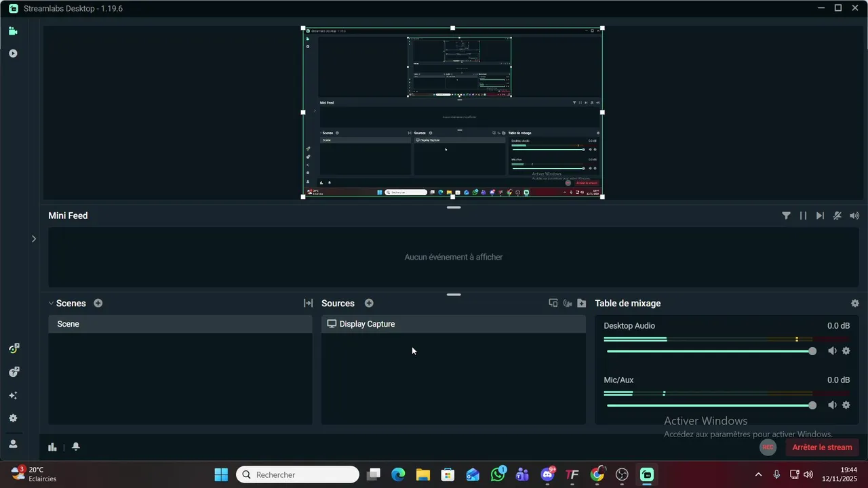Open the Get Help question-mark icon

click(x=13, y=372)
